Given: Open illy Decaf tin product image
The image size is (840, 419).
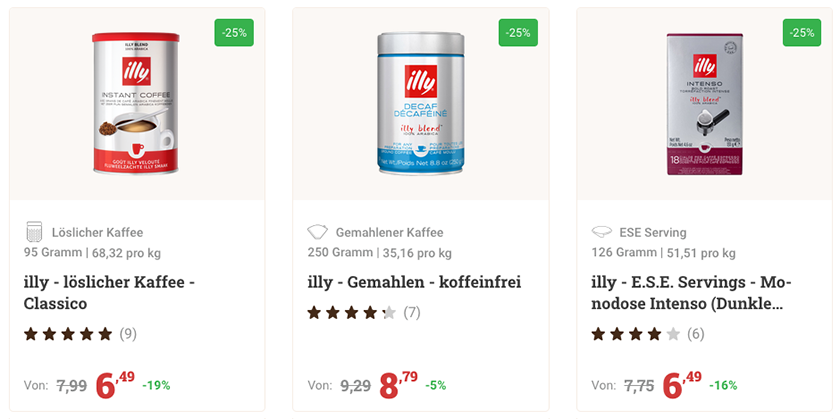Looking at the screenshot, I should click(420, 104).
